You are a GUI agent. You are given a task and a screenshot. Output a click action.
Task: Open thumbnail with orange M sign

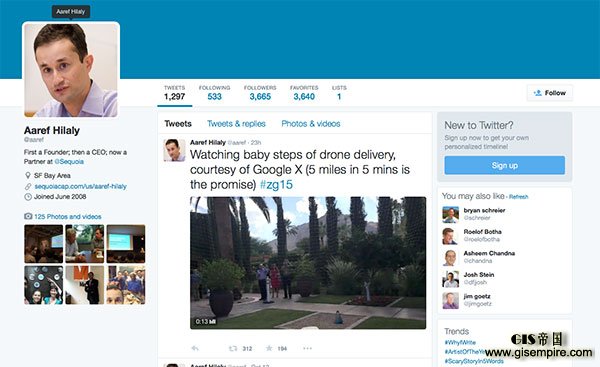point(85,285)
